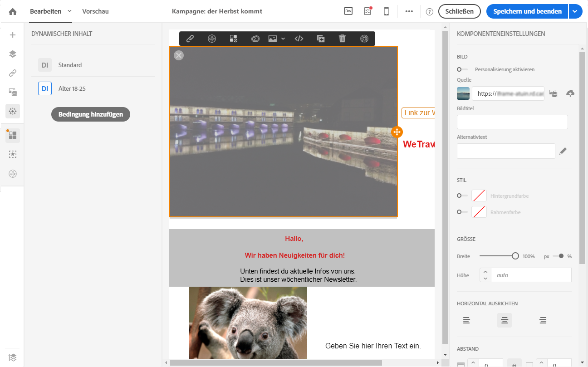
Task: Edit alternative text with pencil icon
Action: (x=563, y=151)
